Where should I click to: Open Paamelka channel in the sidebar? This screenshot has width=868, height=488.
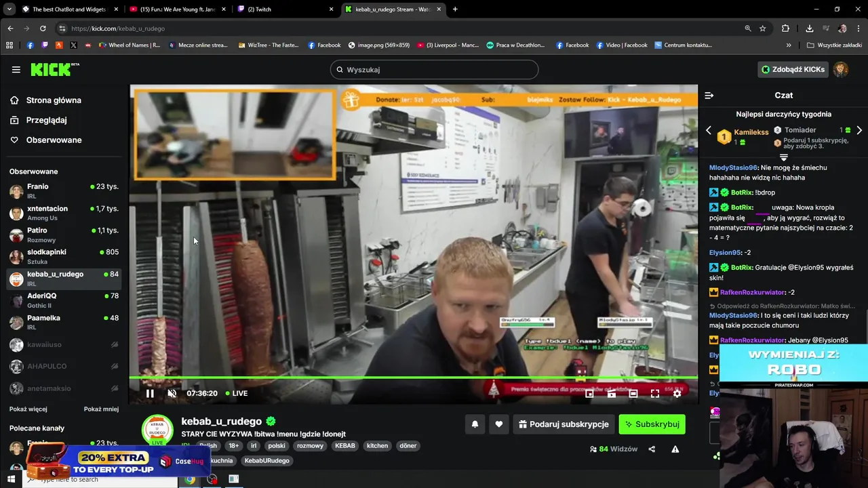point(64,322)
